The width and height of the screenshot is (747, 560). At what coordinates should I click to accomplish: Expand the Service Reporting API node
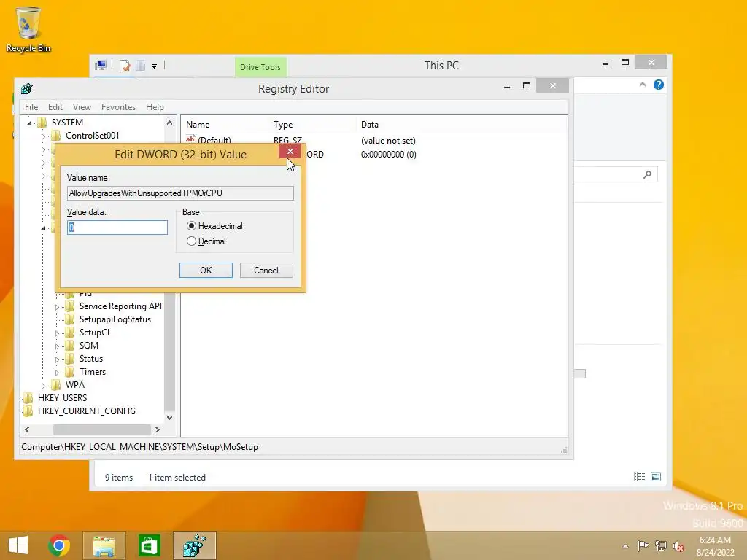(x=57, y=307)
